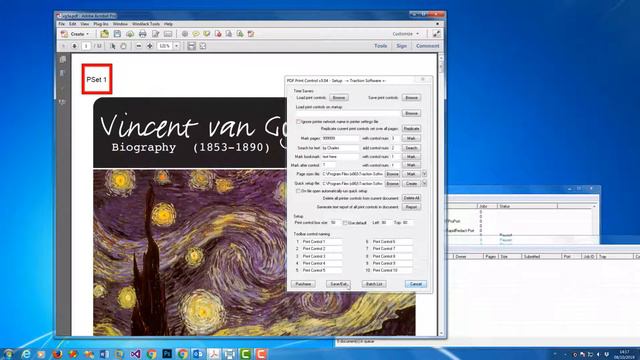Viewport: 640px width, 360px height.
Task: Click Firefox icon on taskbar
Action: [58, 353]
